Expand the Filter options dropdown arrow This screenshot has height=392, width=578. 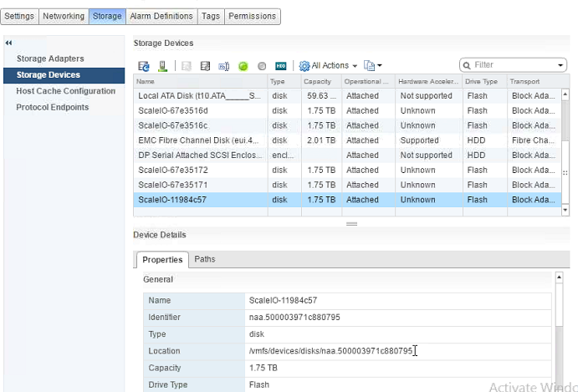click(x=561, y=65)
